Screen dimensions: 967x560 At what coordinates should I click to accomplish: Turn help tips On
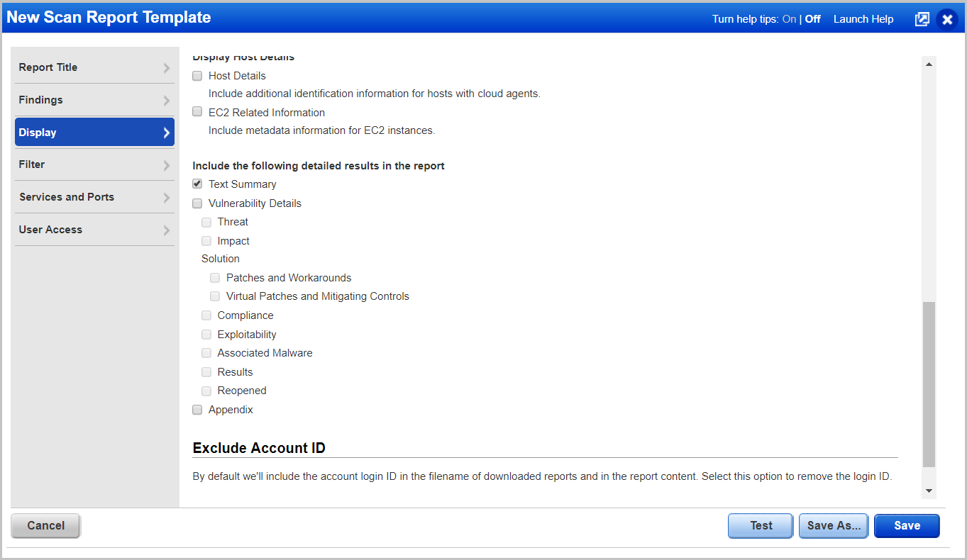[x=789, y=19]
